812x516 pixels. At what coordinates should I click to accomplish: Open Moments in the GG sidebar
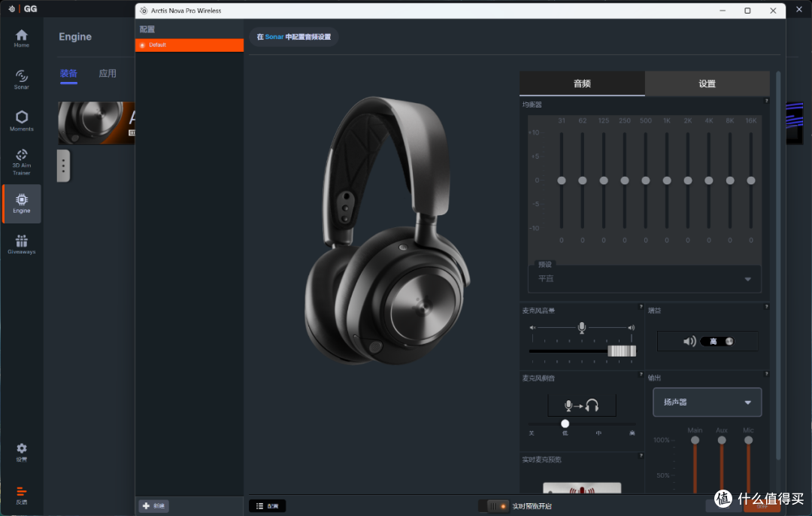21,120
